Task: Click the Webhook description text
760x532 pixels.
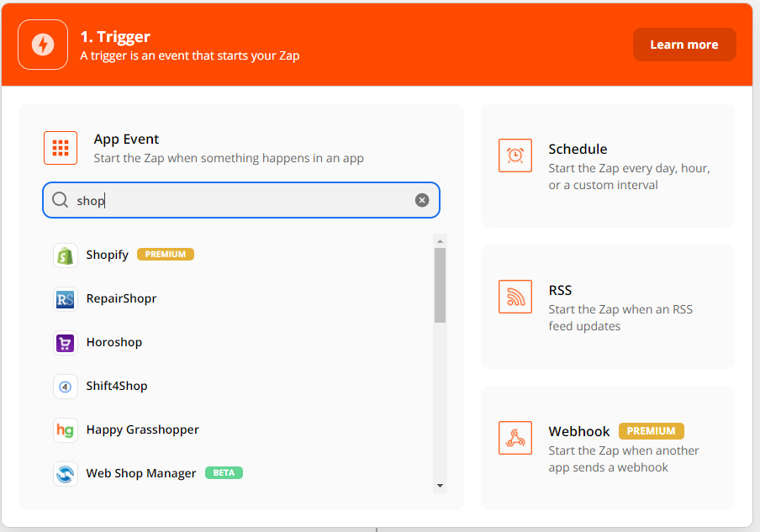Action: (x=624, y=459)
